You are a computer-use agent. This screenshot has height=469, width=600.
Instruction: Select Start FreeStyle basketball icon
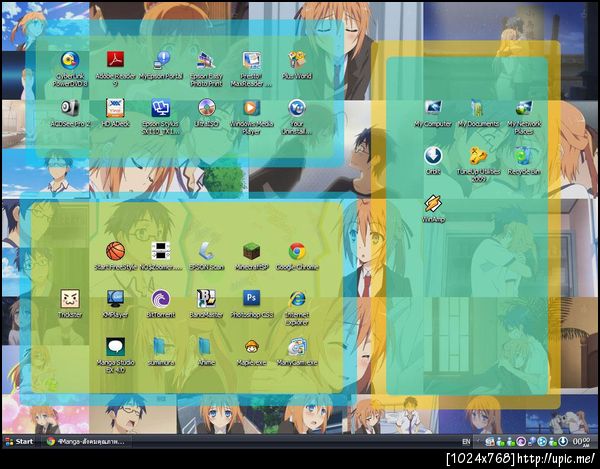tap(115, 251)
